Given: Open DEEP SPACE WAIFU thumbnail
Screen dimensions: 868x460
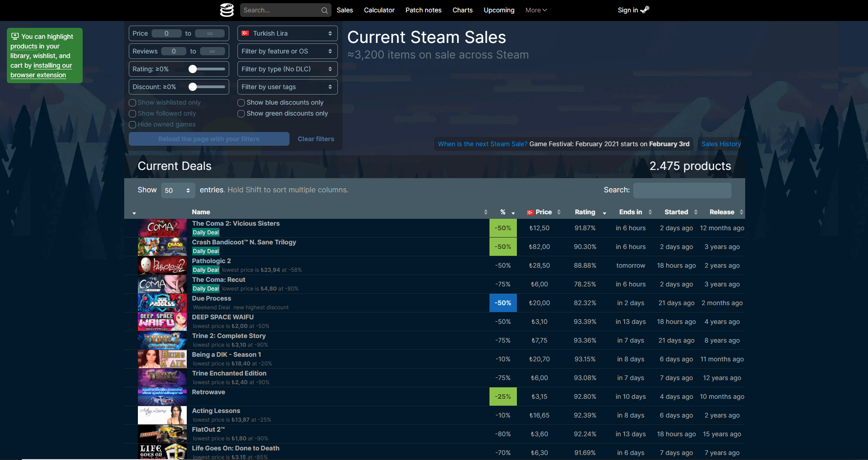Looking at the screenshot, I should click(x=162, y=322).
